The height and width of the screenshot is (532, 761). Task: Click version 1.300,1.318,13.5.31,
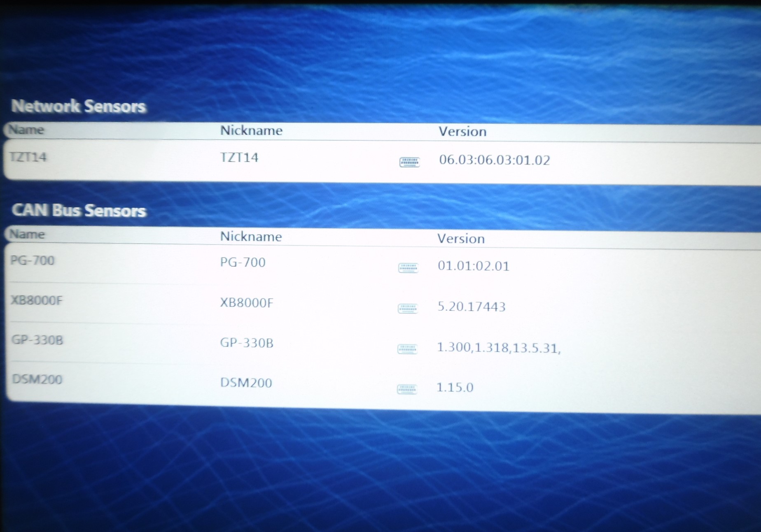coord(499,348)
